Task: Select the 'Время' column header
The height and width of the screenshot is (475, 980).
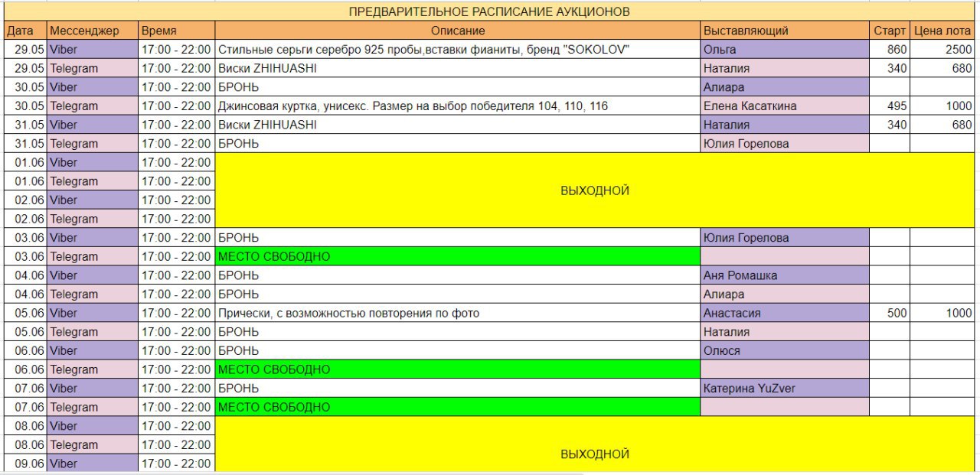Action: (177, 31)
